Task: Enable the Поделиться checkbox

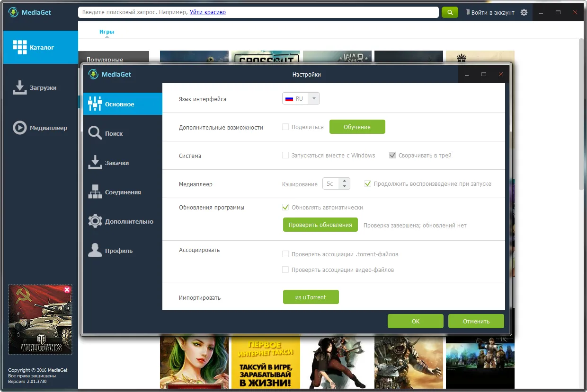Action: [285, 127]
